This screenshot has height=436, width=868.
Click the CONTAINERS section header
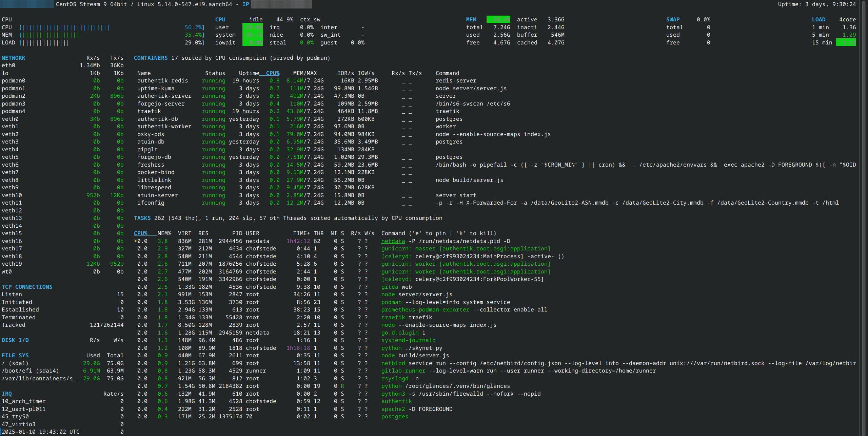(151, 58)
